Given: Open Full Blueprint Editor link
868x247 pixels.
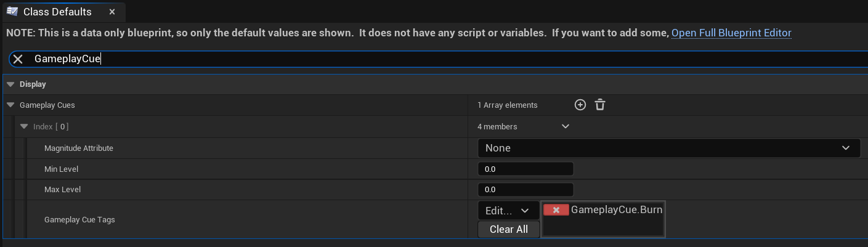Looking at the screenshot, I should coord(731,33).
